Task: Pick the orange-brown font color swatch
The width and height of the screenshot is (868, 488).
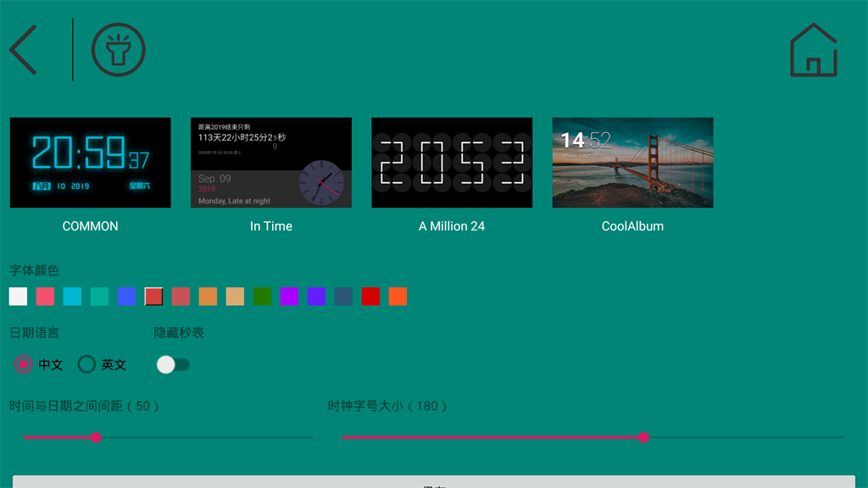Action: 209,297
